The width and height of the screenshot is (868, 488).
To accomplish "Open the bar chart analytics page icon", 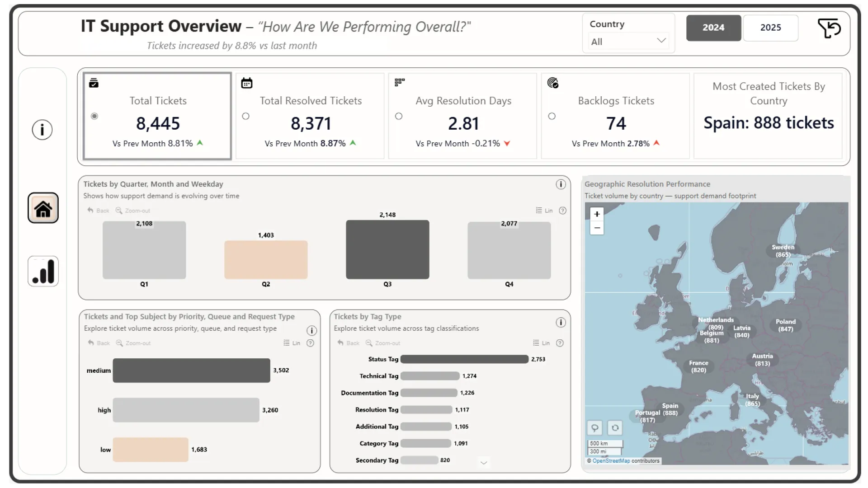I will pos(43,271).
